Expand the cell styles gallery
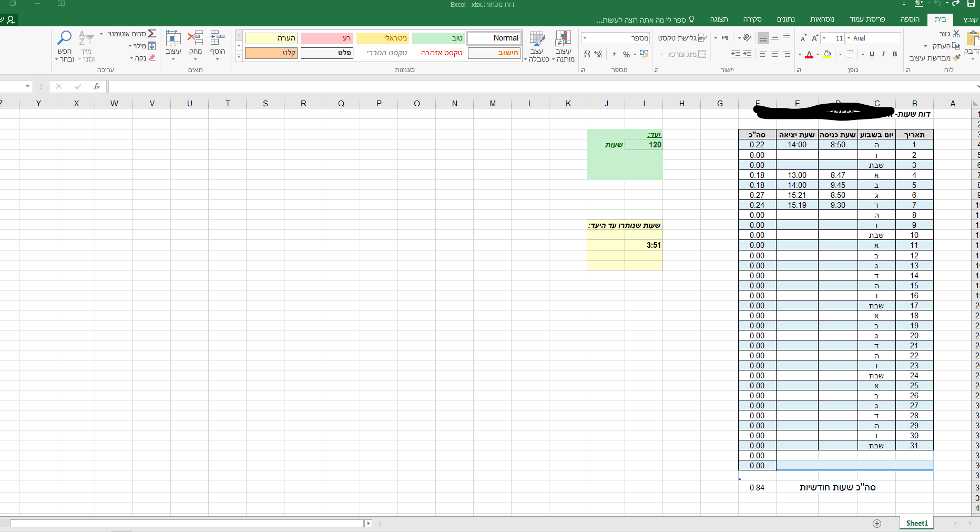The height and width of the screenshot is (532, 980). pos(239,57)
